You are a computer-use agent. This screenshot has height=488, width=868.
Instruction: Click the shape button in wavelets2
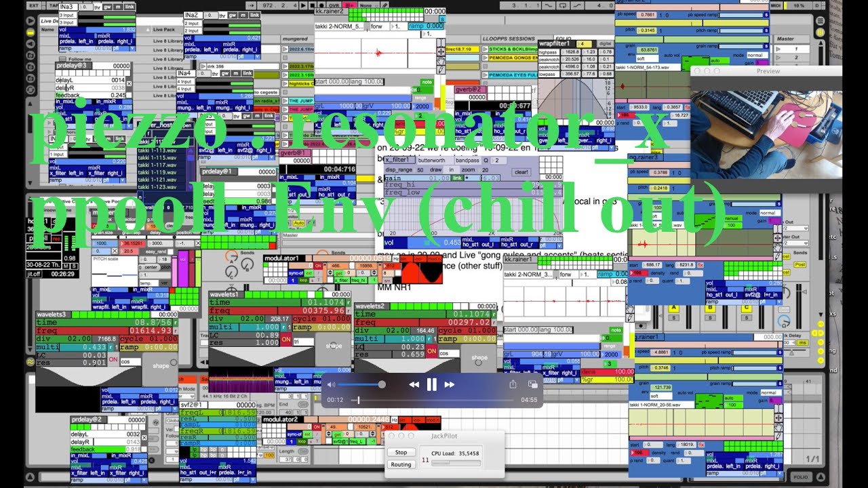pyautogui.click(x=479, y=357)
